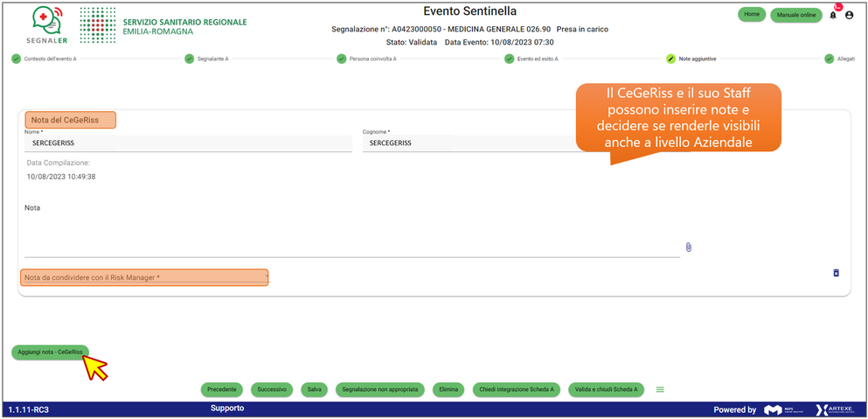868x419 pixels.
Task: Open the Manuale online button
Action: (795, 15)
